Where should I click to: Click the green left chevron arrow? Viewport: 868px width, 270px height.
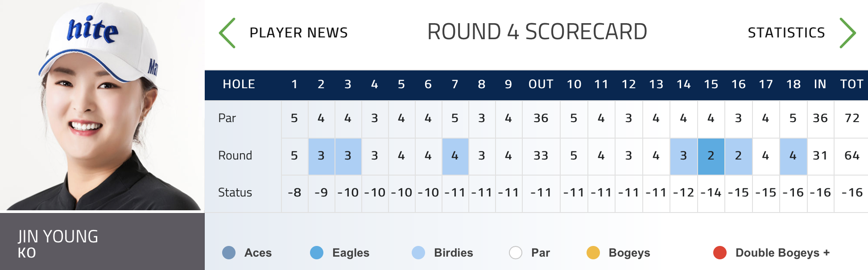click(227, 33)
